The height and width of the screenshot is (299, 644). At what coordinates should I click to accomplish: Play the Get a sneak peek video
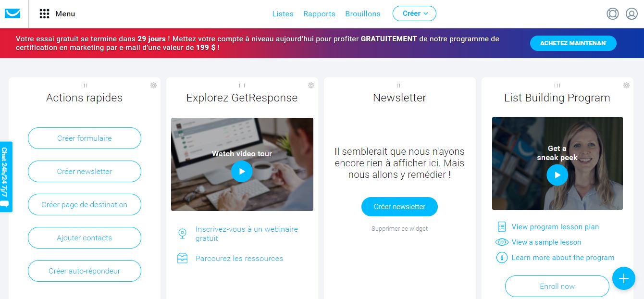(557, 175)
